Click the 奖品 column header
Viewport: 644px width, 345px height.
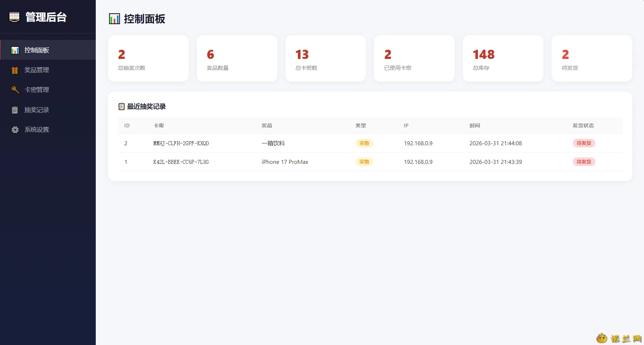tap(267, 125)
